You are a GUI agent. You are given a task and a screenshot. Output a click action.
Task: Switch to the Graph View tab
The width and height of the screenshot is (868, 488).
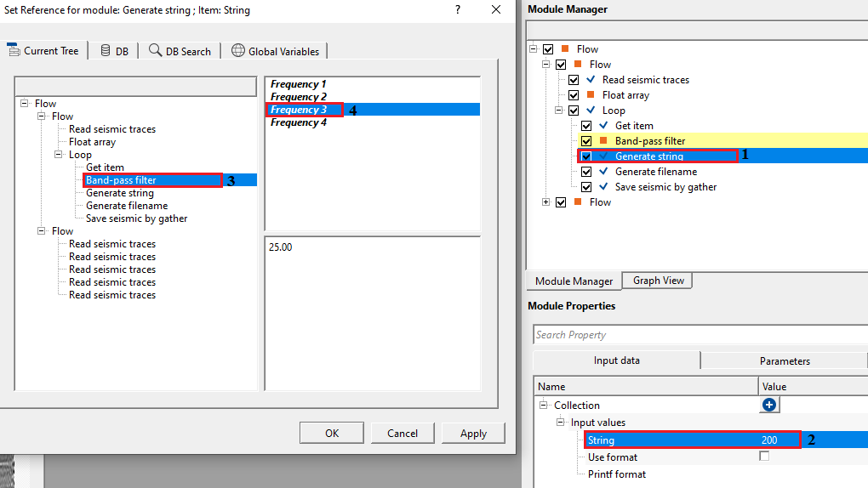(x=659, y=281)
